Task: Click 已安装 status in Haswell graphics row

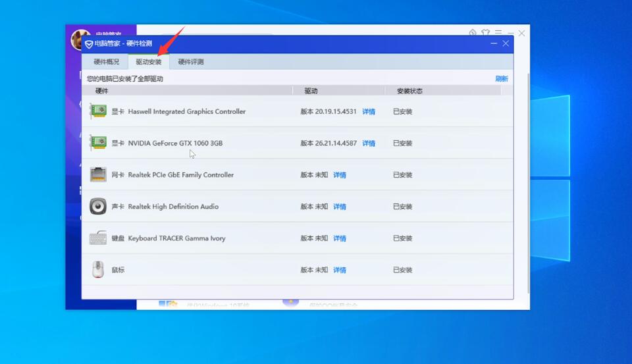Action: 403,112
